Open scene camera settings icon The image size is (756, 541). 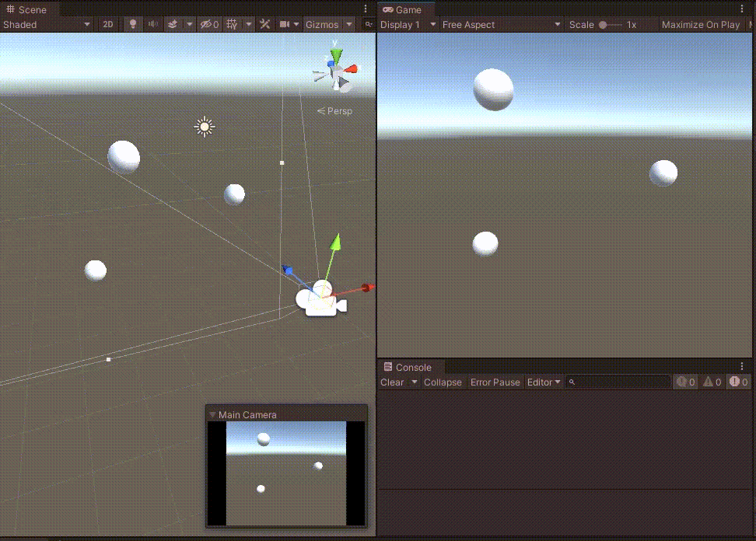285,25
